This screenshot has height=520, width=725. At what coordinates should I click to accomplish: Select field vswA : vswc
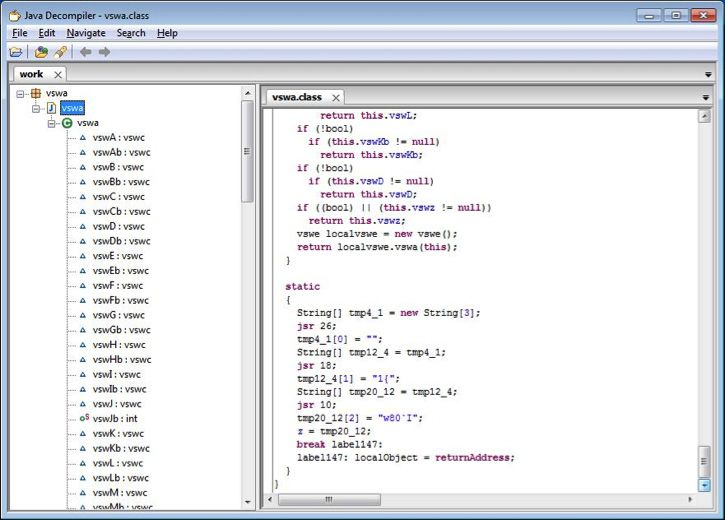click(x=118, y=138)
